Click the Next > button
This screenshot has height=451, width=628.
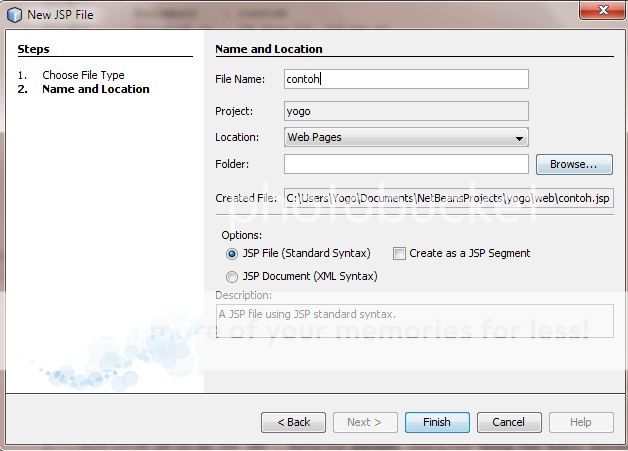coord(365,422)
